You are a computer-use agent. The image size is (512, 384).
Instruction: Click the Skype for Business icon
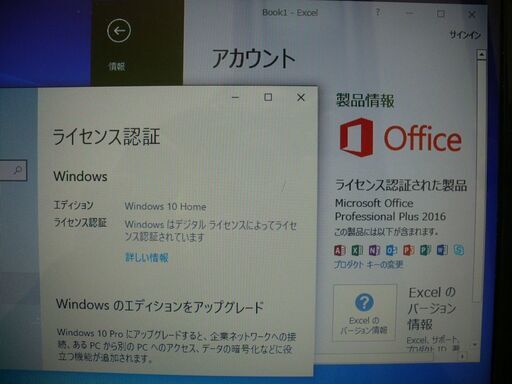(x=459, y=250)
